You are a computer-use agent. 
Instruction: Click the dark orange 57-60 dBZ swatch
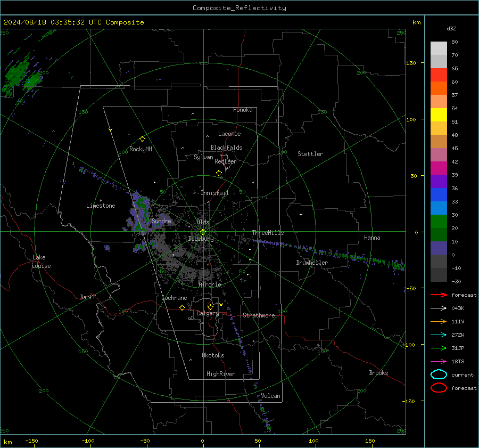tap(439, 88)
